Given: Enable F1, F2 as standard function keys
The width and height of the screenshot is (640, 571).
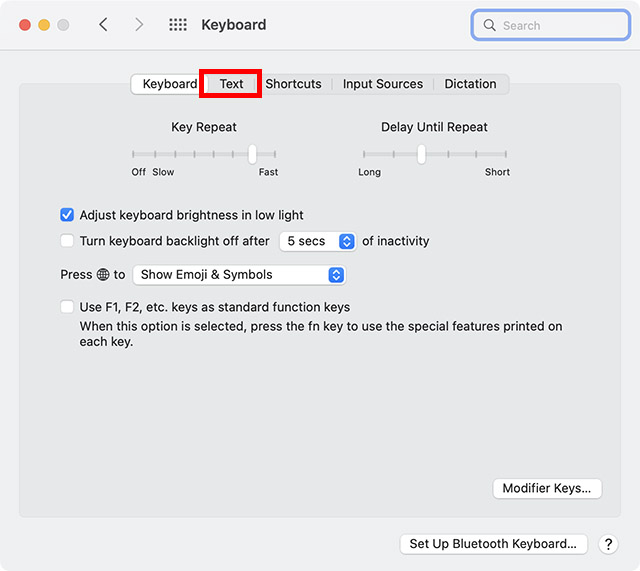Looking at the screenshot, I should pyautogui.click(x=68, y=307).
